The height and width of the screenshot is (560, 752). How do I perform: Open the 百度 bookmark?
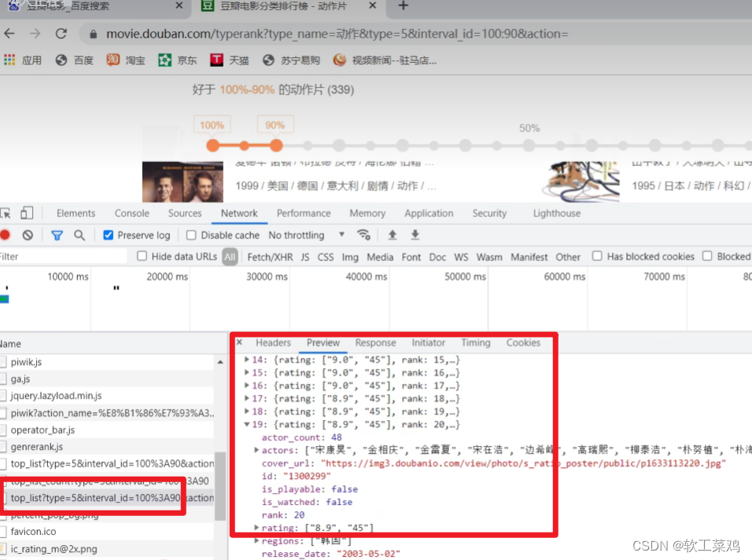75,60
